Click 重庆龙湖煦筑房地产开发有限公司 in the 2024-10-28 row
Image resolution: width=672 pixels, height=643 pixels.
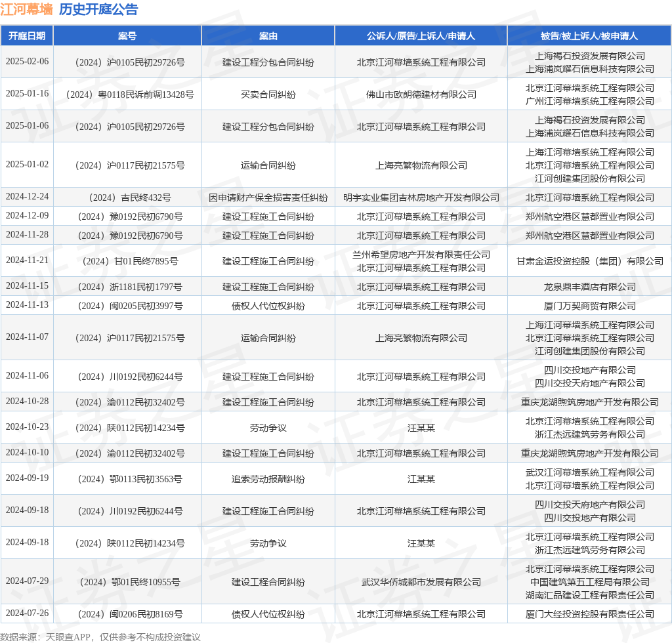coord(590,402)
